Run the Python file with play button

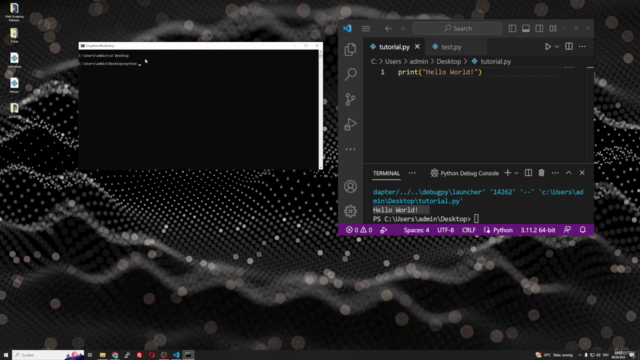tap(548, 47)
